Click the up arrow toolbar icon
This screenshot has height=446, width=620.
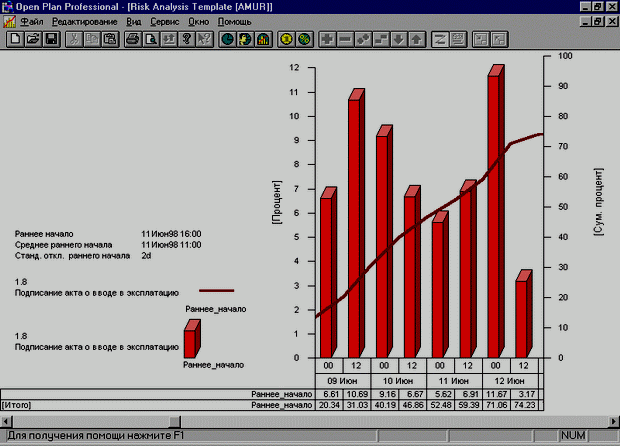point(416,39)
